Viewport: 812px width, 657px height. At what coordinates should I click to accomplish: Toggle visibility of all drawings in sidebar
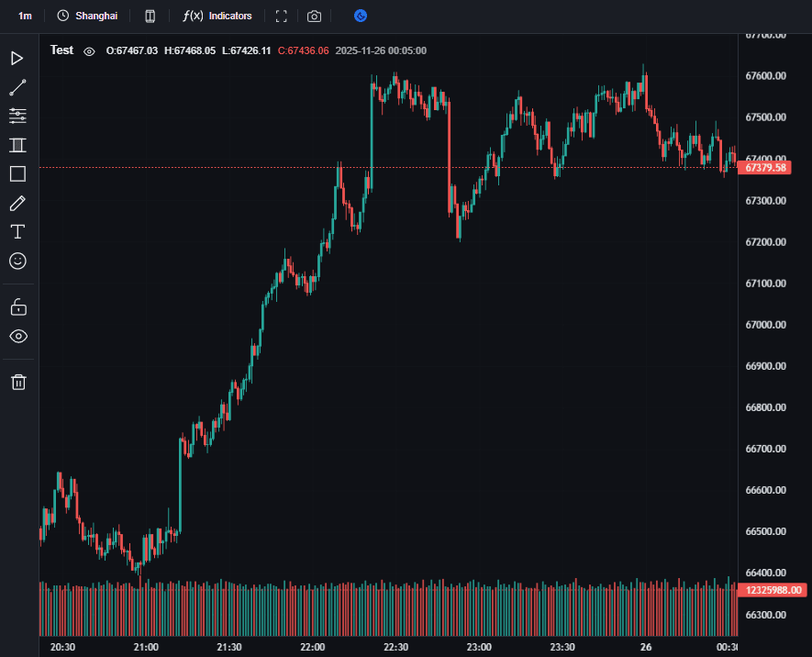tap(17, 336)
